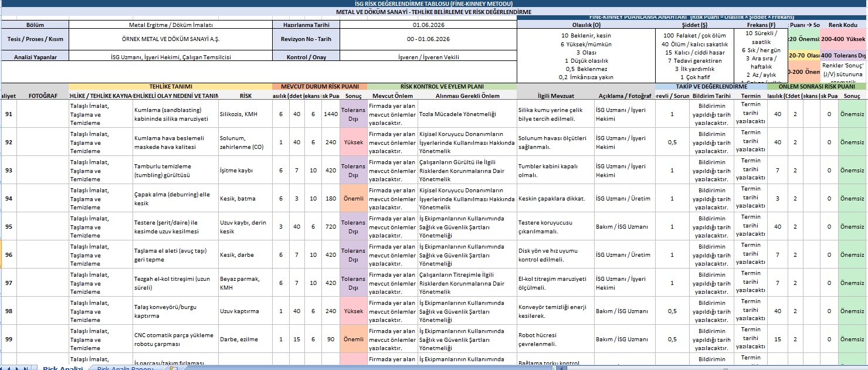Select 'İSG Uzmanı, İşyeri Hekimi, Çalışan Temsilcisi' cell
The image size is (868, 370).
coord(171,57)
